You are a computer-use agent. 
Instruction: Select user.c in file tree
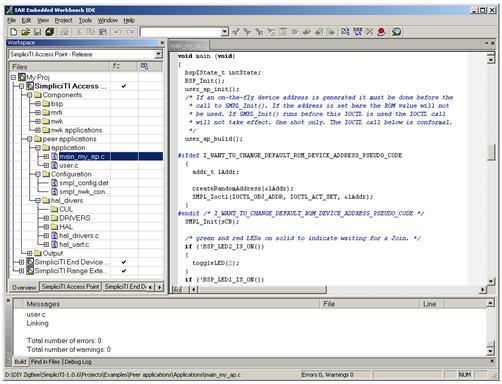[69, 165]
